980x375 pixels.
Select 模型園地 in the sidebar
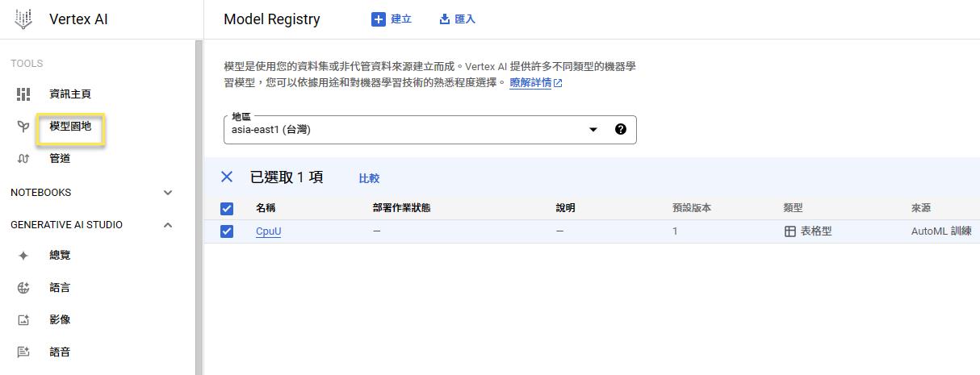point(70,127)
